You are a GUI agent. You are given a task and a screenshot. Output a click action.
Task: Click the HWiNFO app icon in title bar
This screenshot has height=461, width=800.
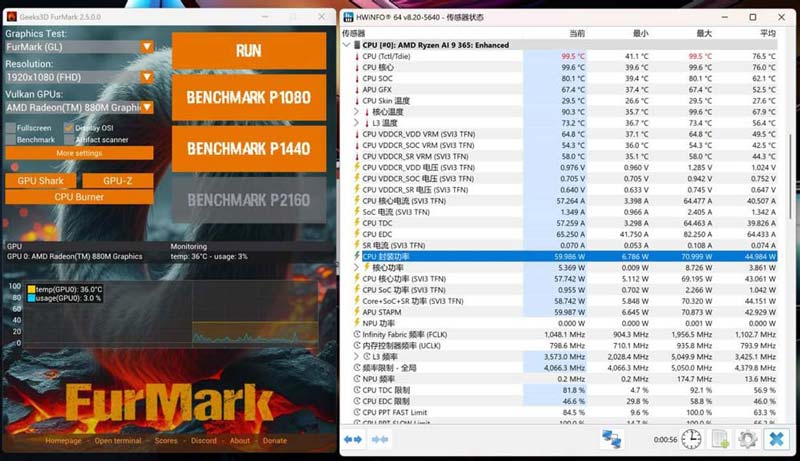(348, 17)
